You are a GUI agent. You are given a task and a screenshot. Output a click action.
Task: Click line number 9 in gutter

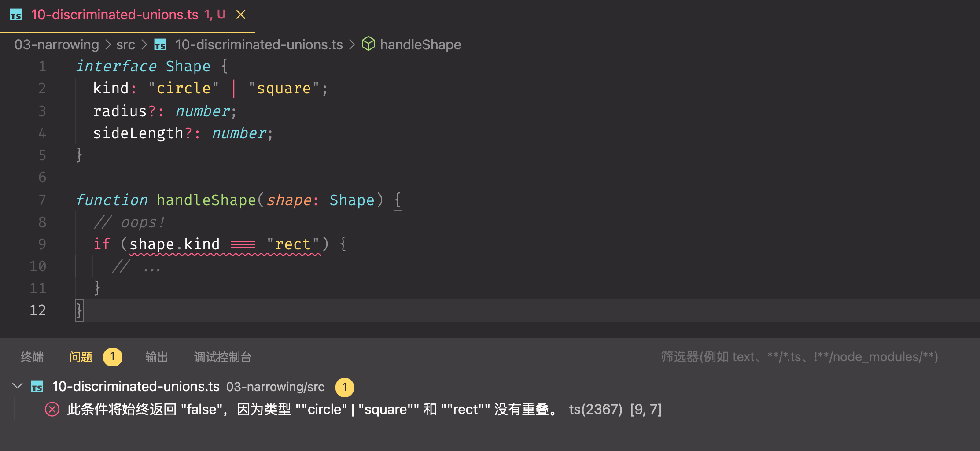point(42,244)
